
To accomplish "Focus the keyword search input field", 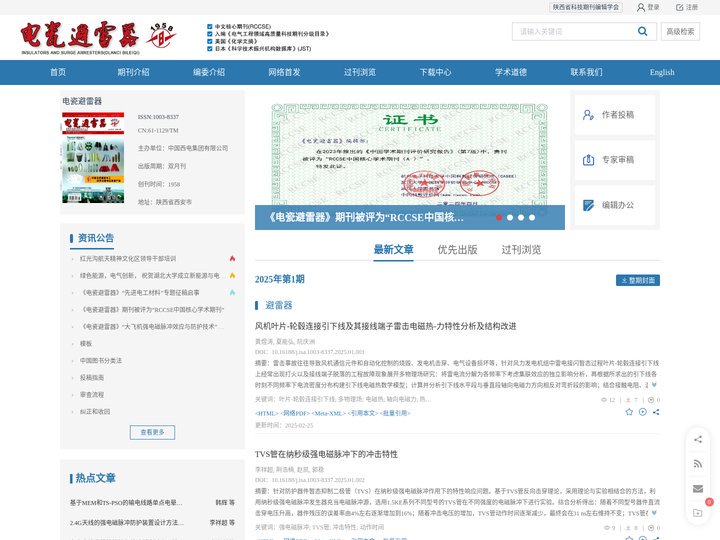I will tap(574, 32).
